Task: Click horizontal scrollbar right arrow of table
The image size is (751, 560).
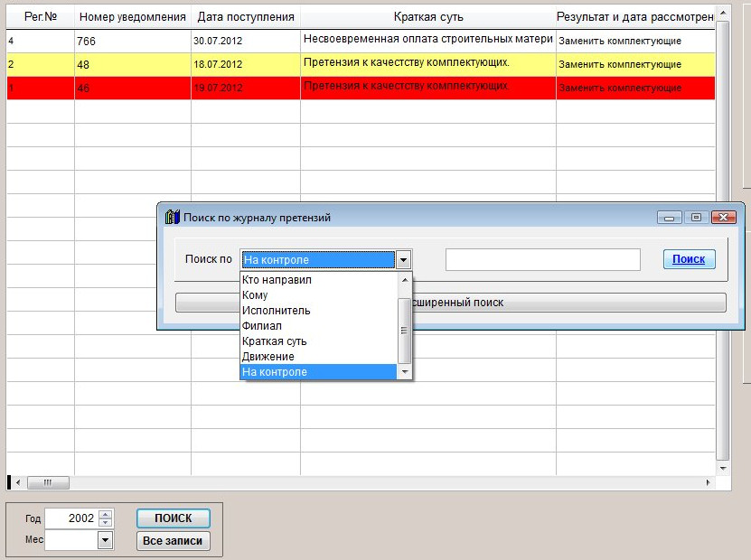Action: click(708, 482)
